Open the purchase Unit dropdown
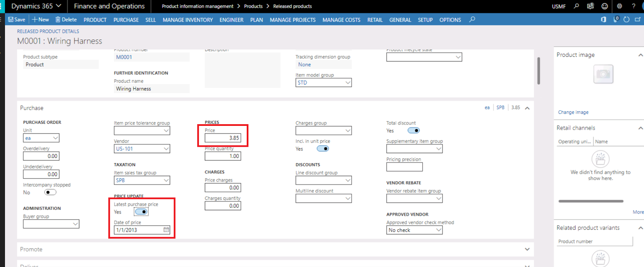Viewport: 644px width, 267px height. pos(56,138)
